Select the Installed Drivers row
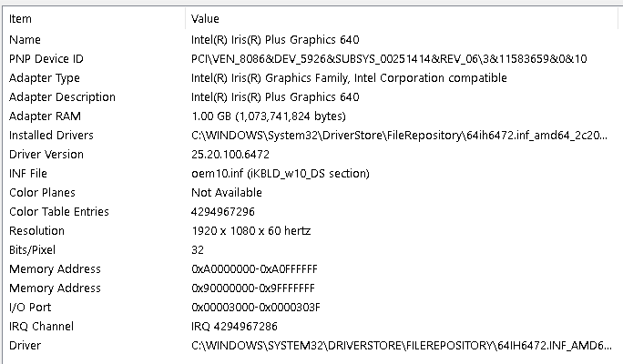Image resolution: width=623 pixels, height=364 pixels. click(311, 135)
